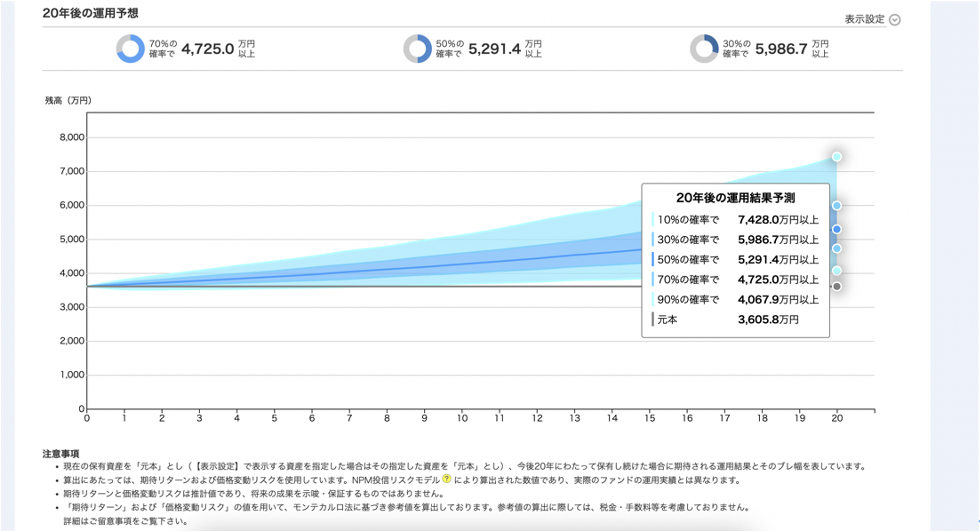
Task: Click the 70% light blue marker at year 20
Action: pos(837,248)
